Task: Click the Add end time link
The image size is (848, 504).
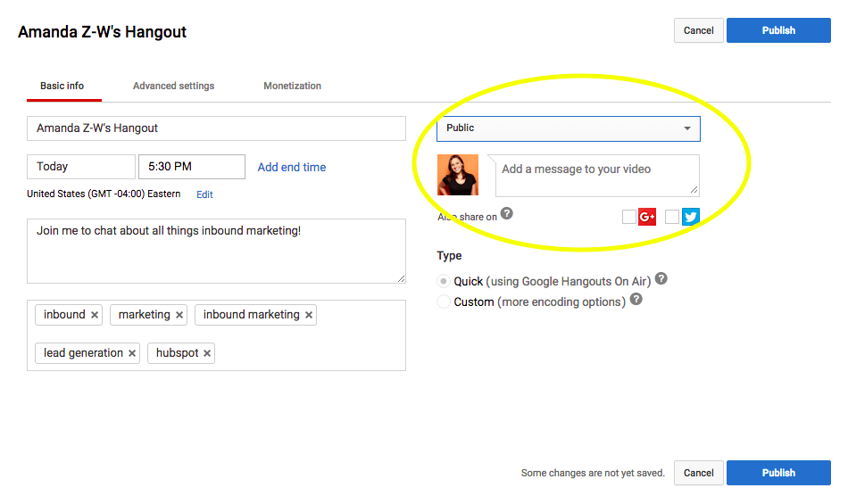Action: (292, 168)
